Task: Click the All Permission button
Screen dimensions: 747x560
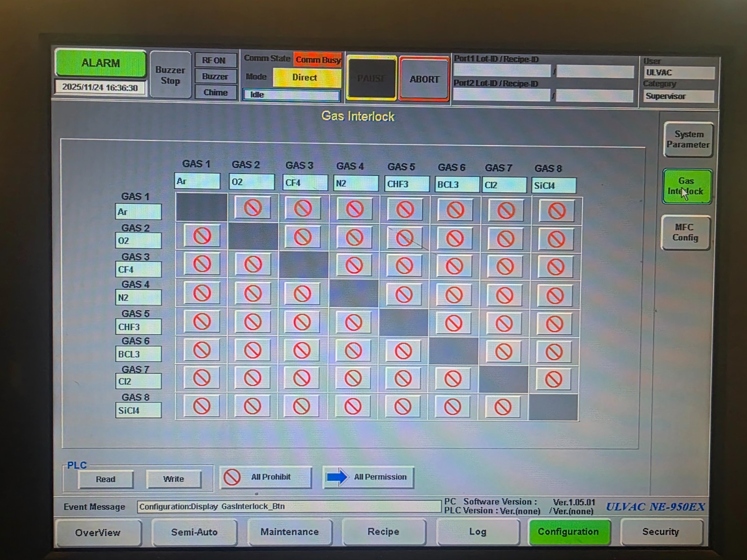Action: (x=368, y=477)
